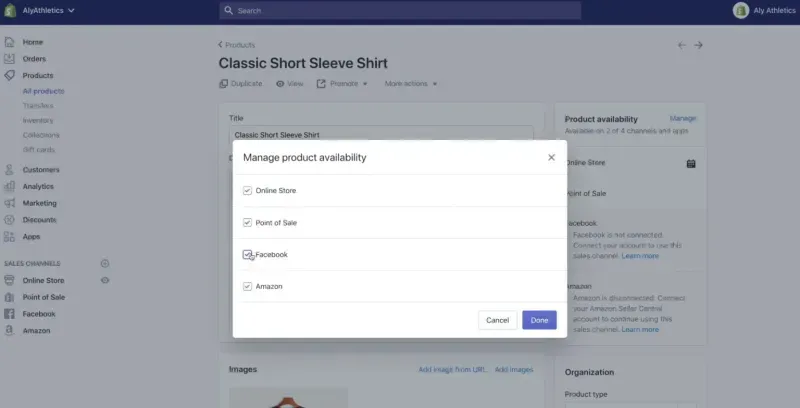Image resolution: width=800 pixels, height=408 pixels.
Task: Open Marketing in the sidebar
Action: (39, 203)
